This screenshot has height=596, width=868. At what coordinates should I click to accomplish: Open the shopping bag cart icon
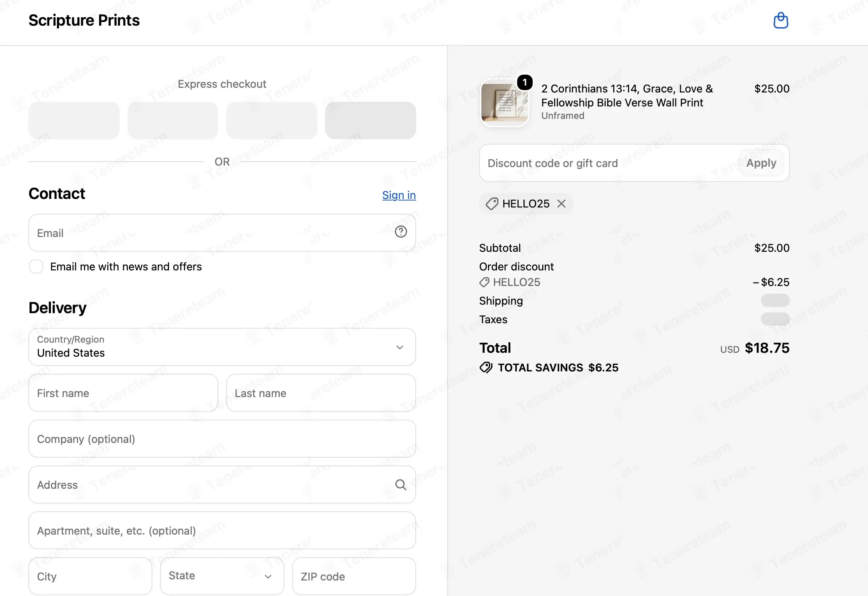point(781,21)
